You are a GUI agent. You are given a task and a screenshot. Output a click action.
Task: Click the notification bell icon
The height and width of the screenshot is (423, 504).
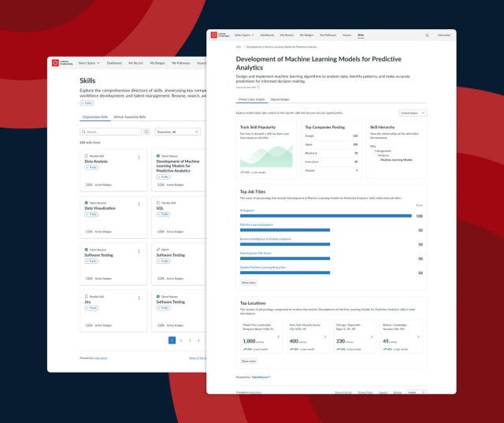428,35
